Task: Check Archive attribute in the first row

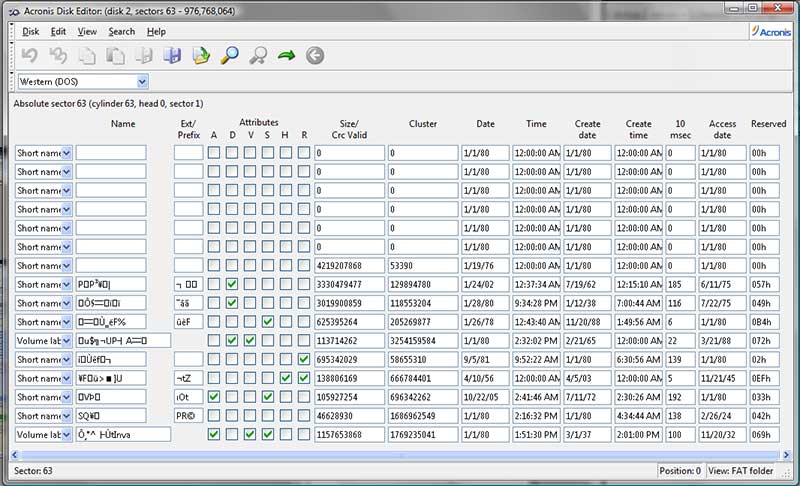Action: coord(214,153)
